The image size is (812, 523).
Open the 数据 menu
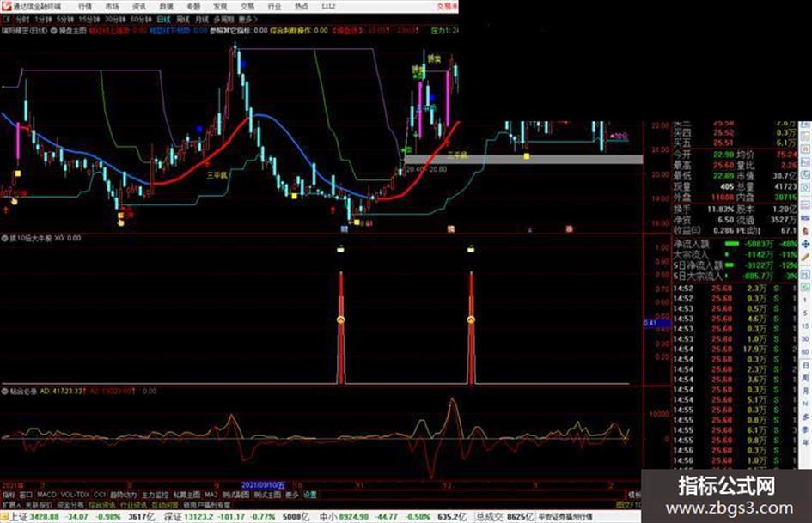[x=166, y=7]
